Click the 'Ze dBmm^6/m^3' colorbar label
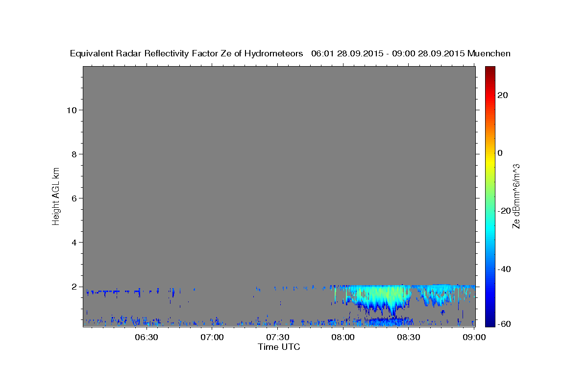The image size is (588, 392). coord(516,196)
